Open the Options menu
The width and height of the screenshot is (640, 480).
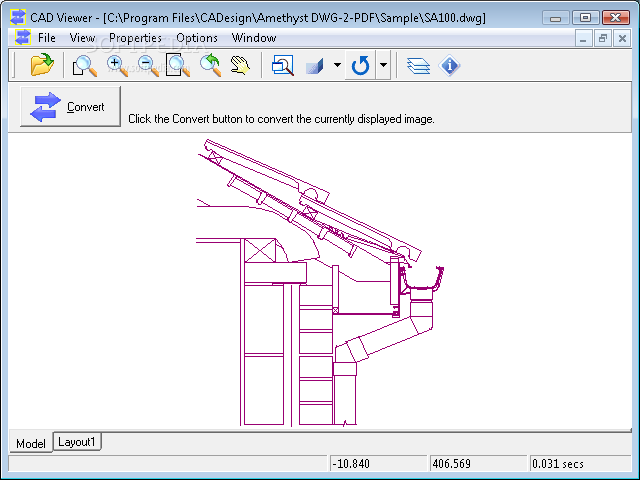pos(197,38)
